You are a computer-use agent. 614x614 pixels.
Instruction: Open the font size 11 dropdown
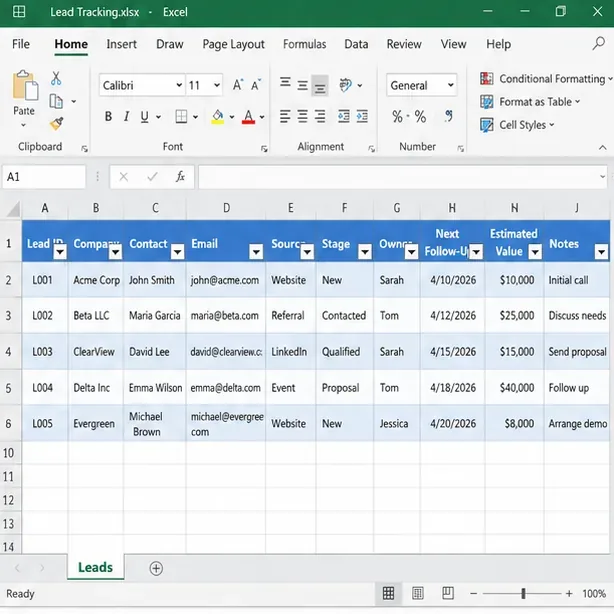coord(217,85)
